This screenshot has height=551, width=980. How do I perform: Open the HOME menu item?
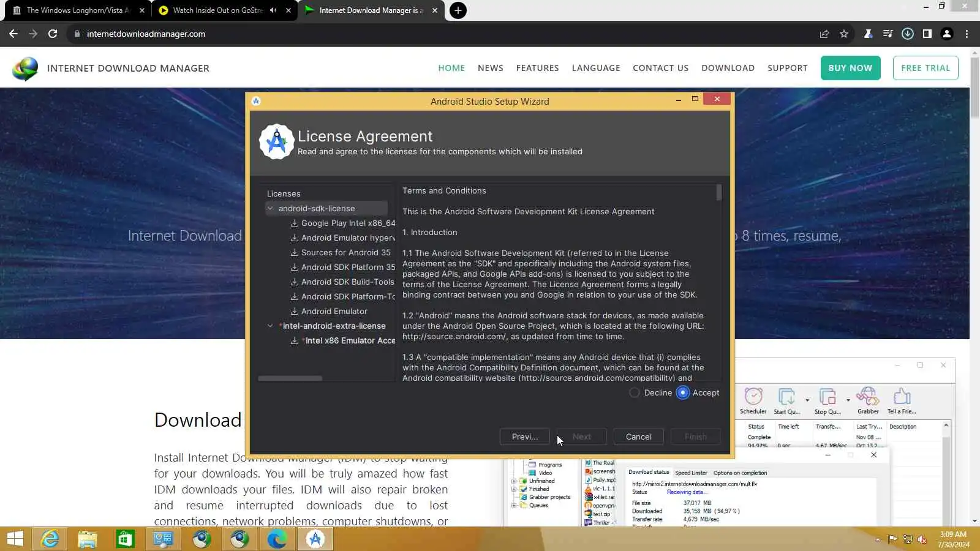[x=451, y=68]
